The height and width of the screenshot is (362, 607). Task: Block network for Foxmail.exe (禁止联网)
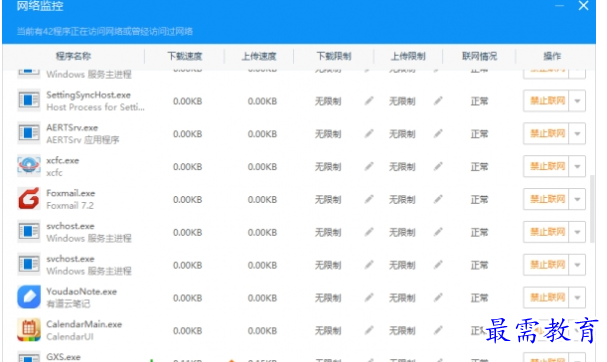point(546,199)
